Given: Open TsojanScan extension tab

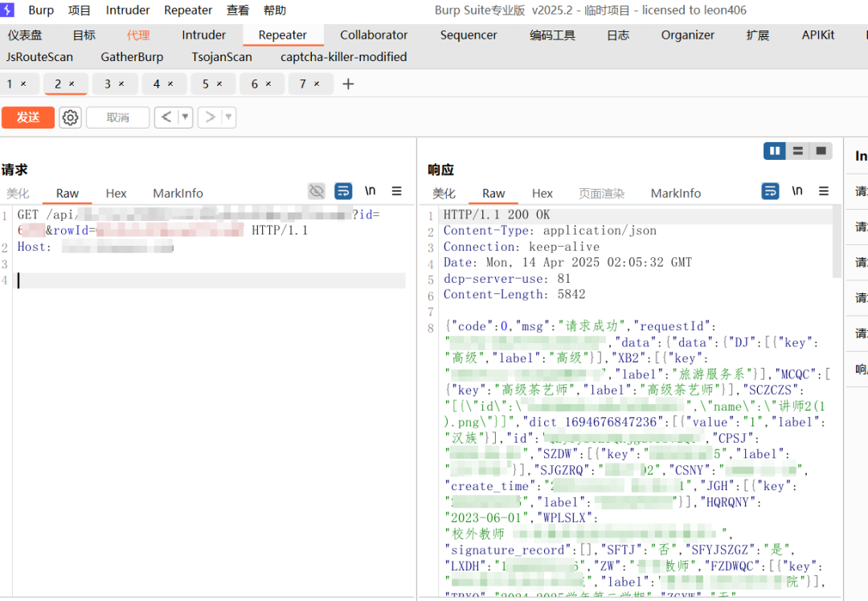Looking at the screenshot, I should pyautogui.click(x=222, y=57).
